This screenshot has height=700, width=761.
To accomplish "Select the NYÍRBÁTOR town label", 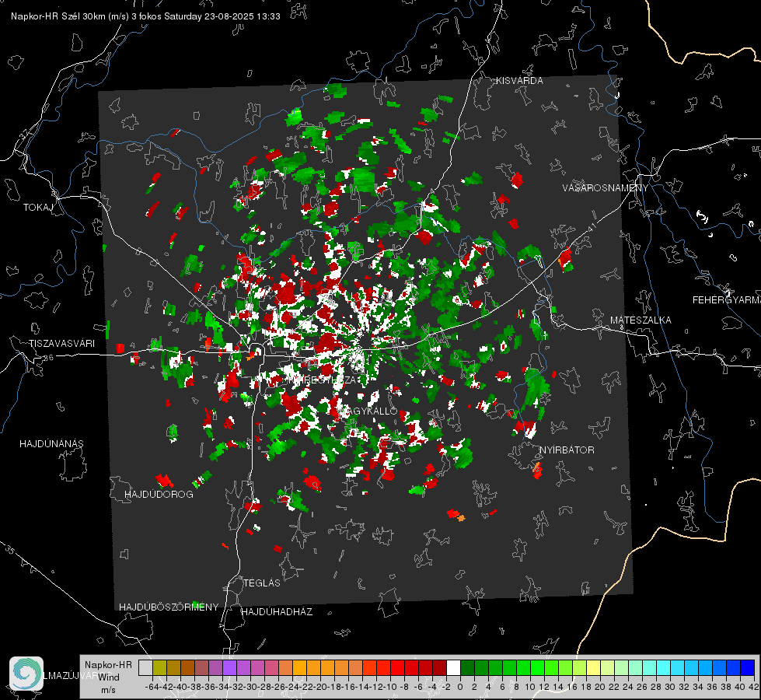I will 567,450.
